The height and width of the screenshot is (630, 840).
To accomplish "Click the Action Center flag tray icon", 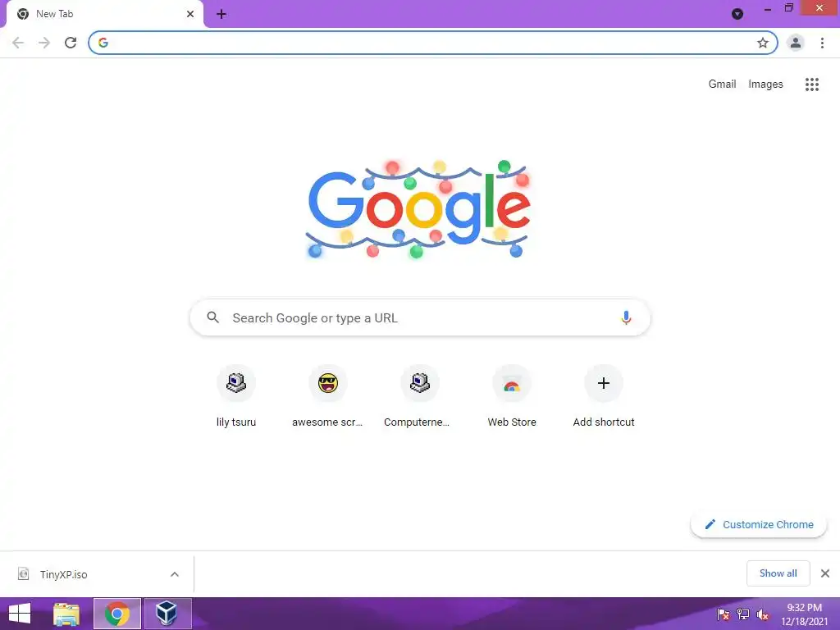I will coord(724,614).
